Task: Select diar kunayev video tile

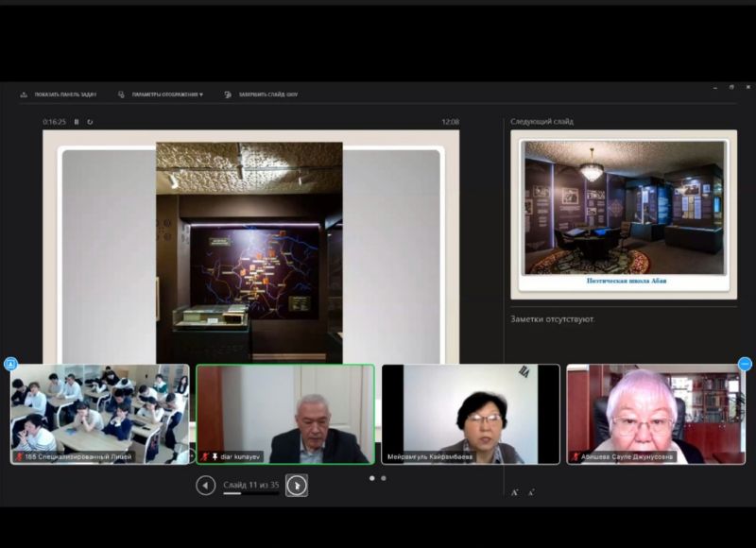Action: tap(285, 414)
